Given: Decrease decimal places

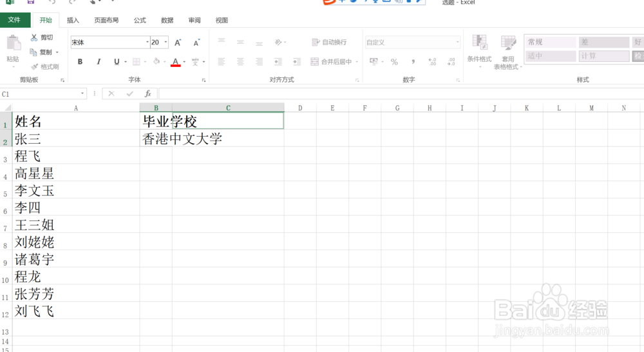Looking at the screenshot, I should click(x=451, y=62).
